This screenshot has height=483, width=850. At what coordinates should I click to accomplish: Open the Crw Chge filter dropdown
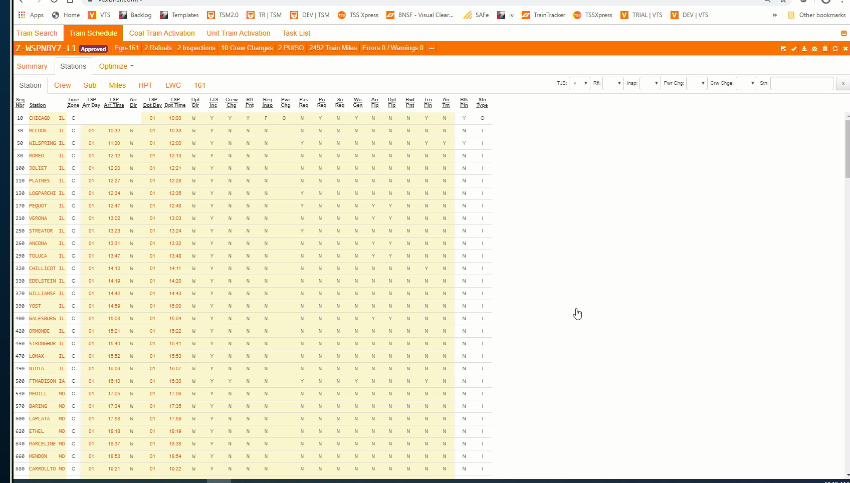tap(746, 83)
